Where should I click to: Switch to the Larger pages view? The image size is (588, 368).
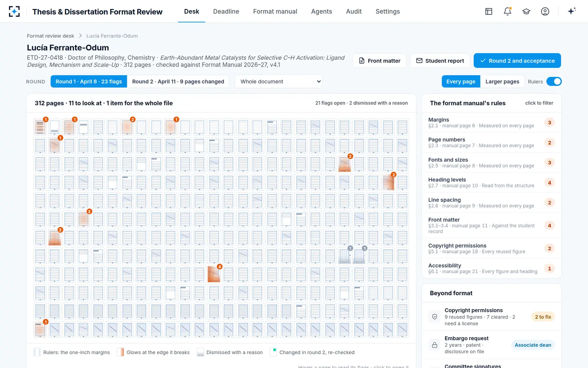(x=502, y=81)
